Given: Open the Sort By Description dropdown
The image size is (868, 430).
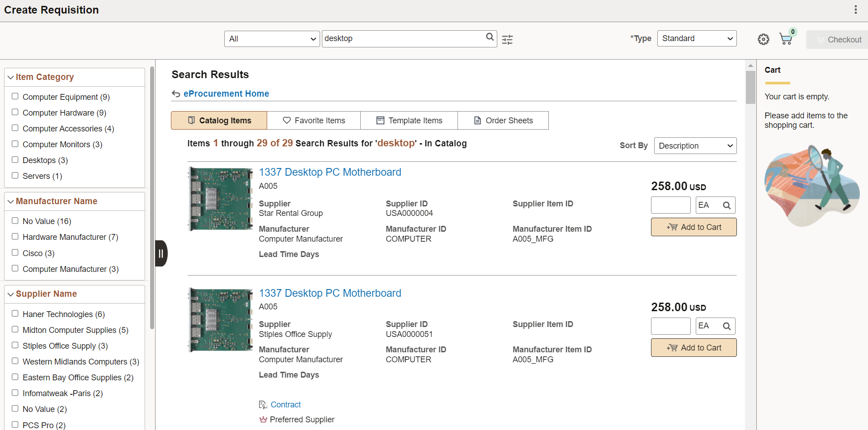Looking at the screenshot, I should [695, 145].
